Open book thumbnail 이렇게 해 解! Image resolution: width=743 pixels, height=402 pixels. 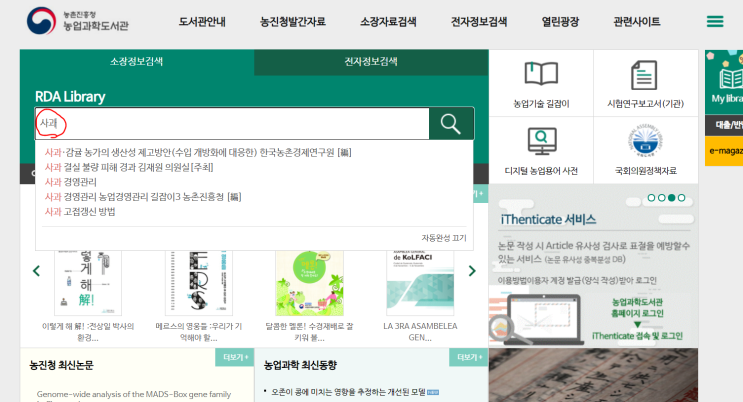point(88,283)
